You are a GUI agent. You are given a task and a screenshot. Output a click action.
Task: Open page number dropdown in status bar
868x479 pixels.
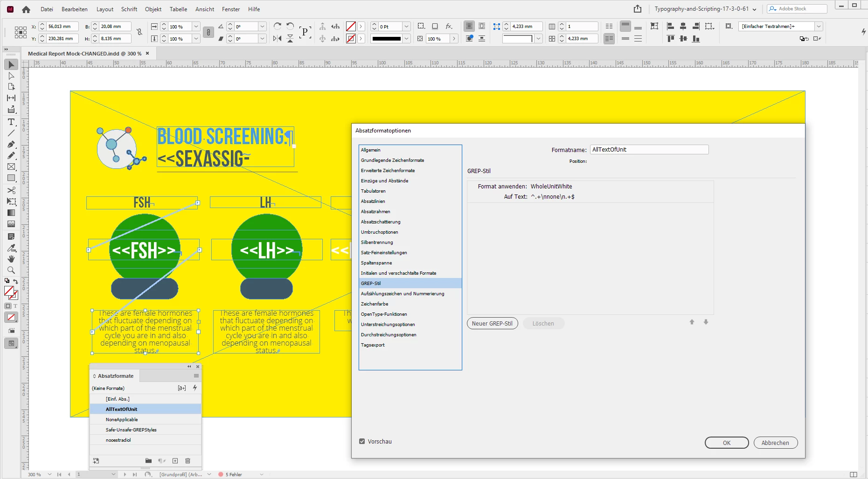(x=113, y=474)
